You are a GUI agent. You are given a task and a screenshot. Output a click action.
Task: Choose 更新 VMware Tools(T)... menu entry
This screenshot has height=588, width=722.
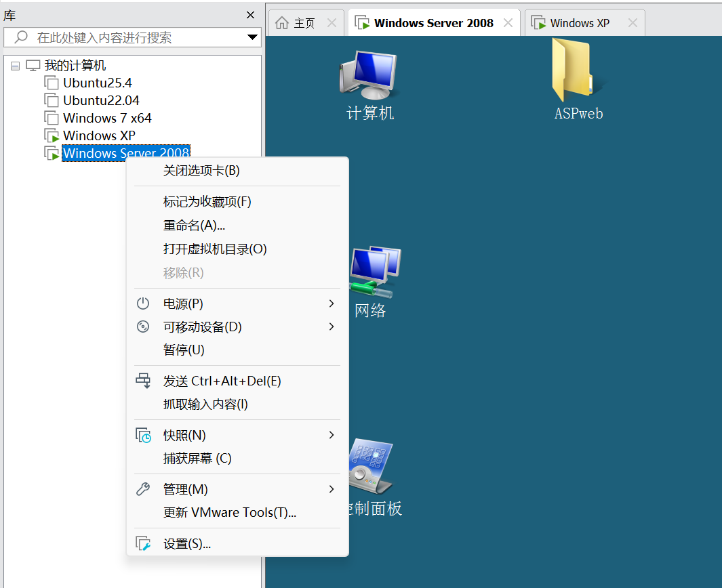(237, 512)
